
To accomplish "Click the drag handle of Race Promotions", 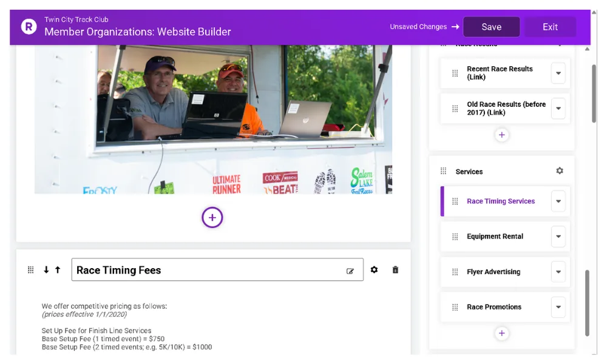I will click(x=455, y=307).
